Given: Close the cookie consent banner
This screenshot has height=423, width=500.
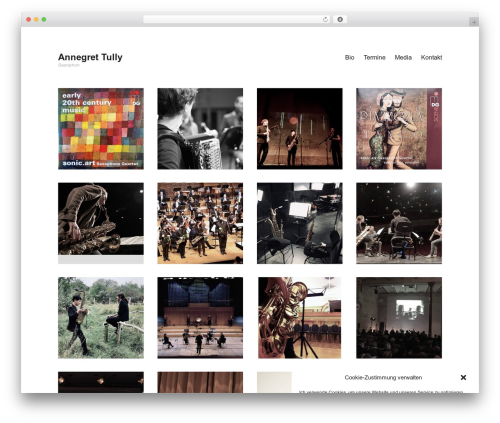Looking at the screenshot, I should click(x=463, y=377).
